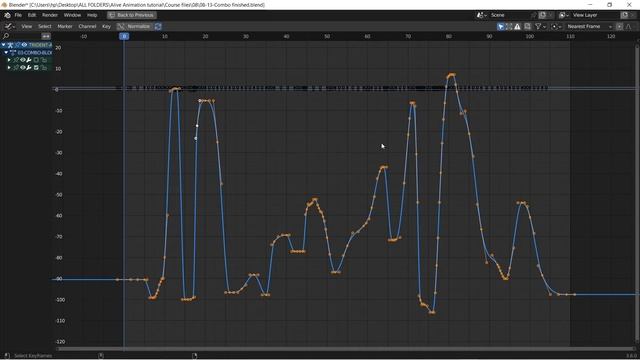Screen dimensions: 640x360
Task: Toggle eye on second green channel group
Action: pyautogui.click(x=23, y=67)
